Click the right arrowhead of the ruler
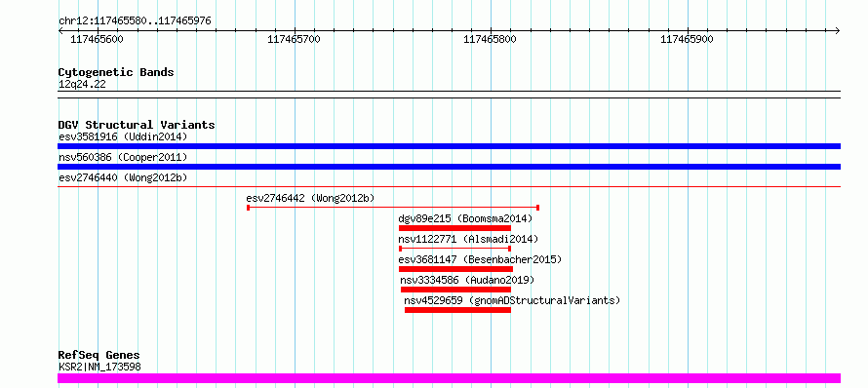This screenshot has width=868, height=388. point(838,31)
